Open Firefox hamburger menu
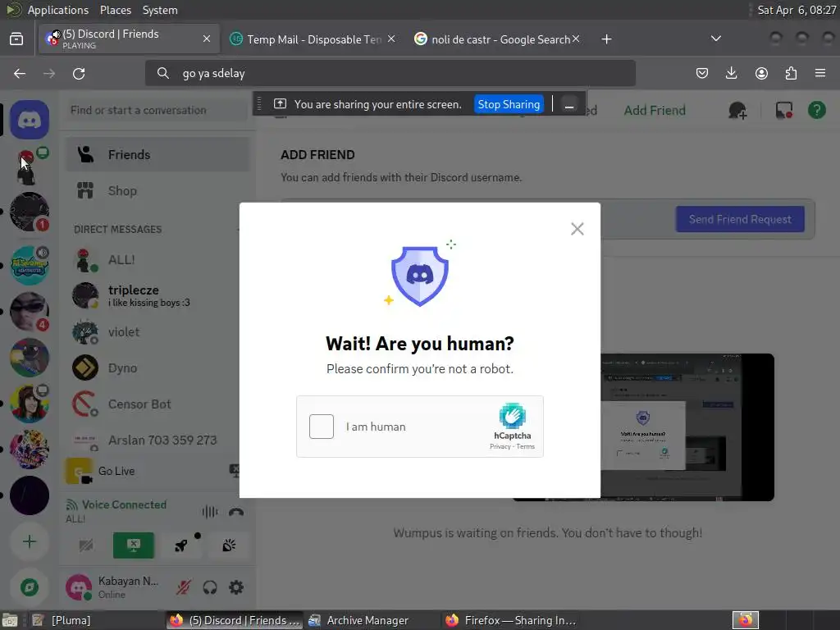 pyautogui.click(x=820, y=73)
